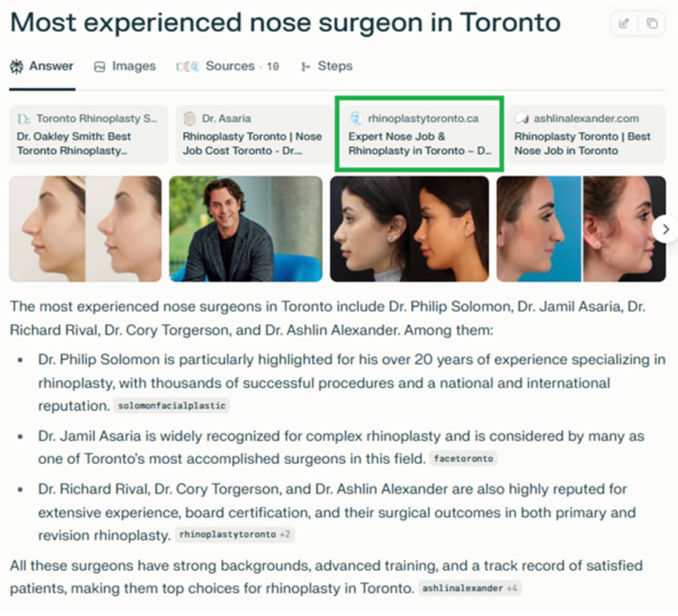The image size is (678, 616).
Task: Click the page title heading text
Action: (x=285, y=24)
